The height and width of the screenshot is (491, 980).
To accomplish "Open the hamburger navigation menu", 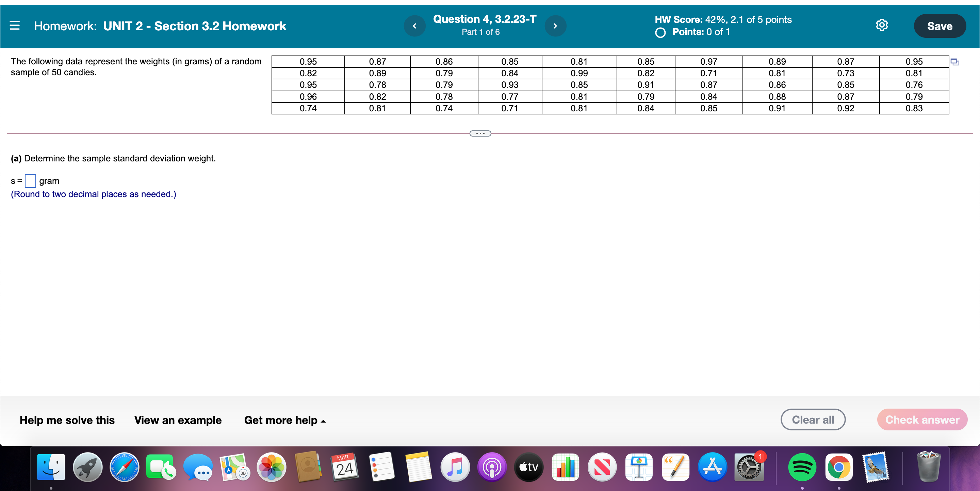I will pos(15,25).
